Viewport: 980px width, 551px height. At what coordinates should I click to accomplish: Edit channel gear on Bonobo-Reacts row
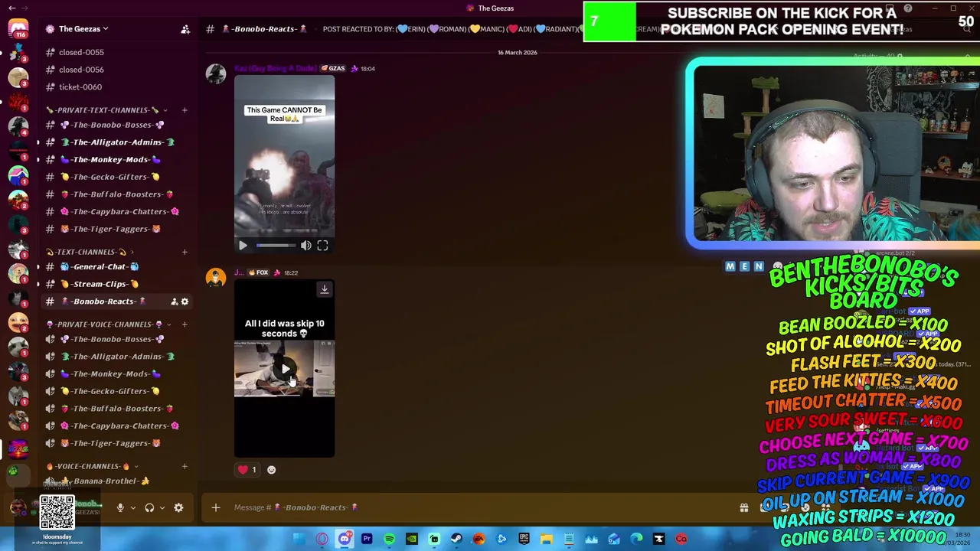185,302
